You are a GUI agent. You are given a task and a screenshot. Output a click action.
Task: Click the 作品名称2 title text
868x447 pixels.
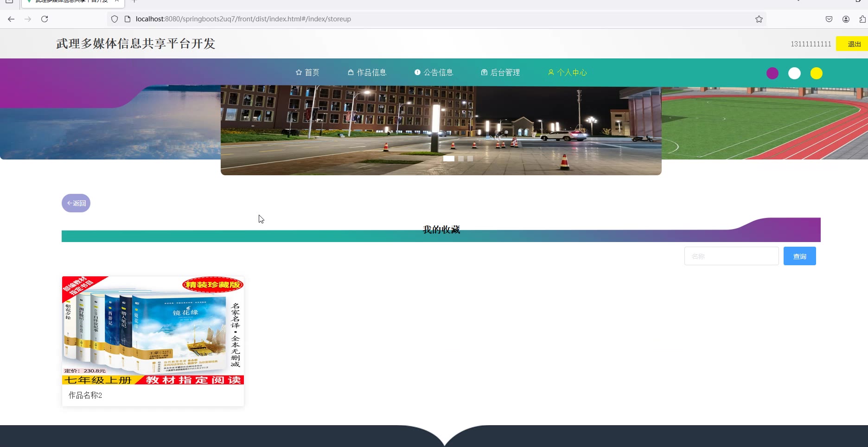click(85, 395)
